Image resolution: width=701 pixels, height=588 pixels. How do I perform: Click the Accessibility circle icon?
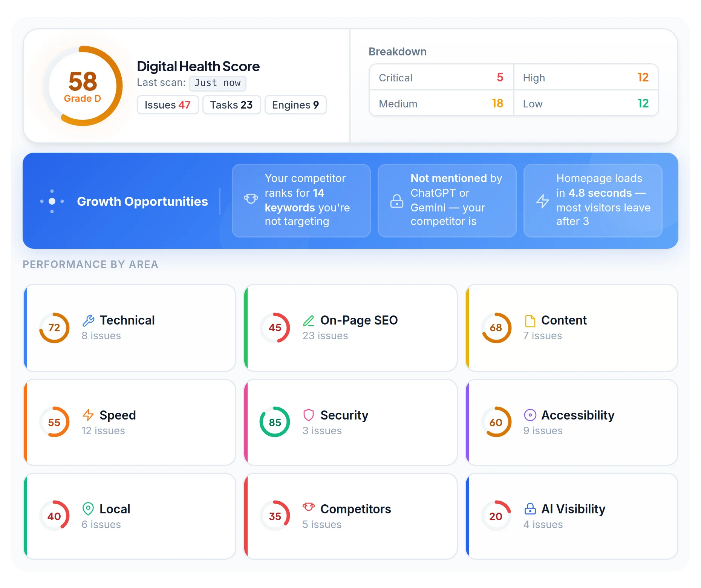(x=530, y=415)
